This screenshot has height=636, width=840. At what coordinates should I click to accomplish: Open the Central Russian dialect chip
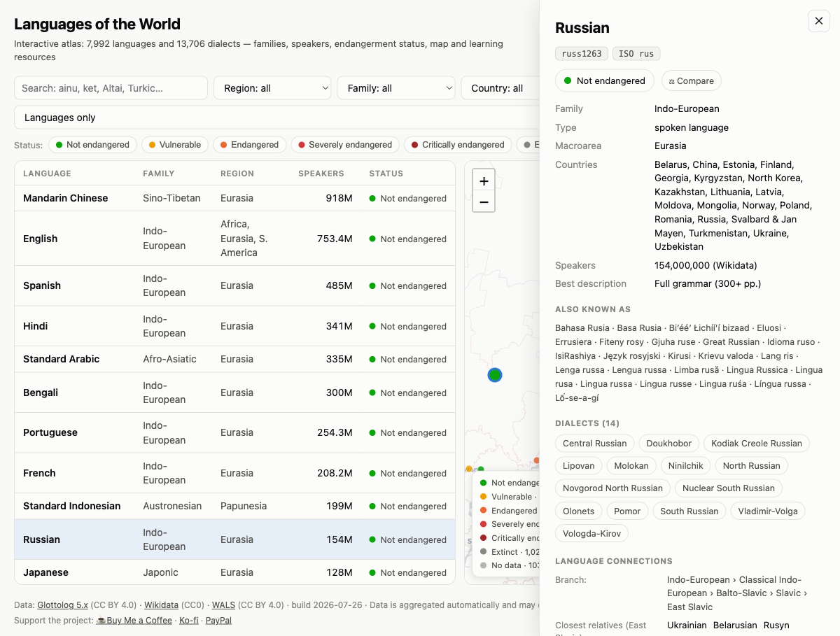tap(595, 444)
